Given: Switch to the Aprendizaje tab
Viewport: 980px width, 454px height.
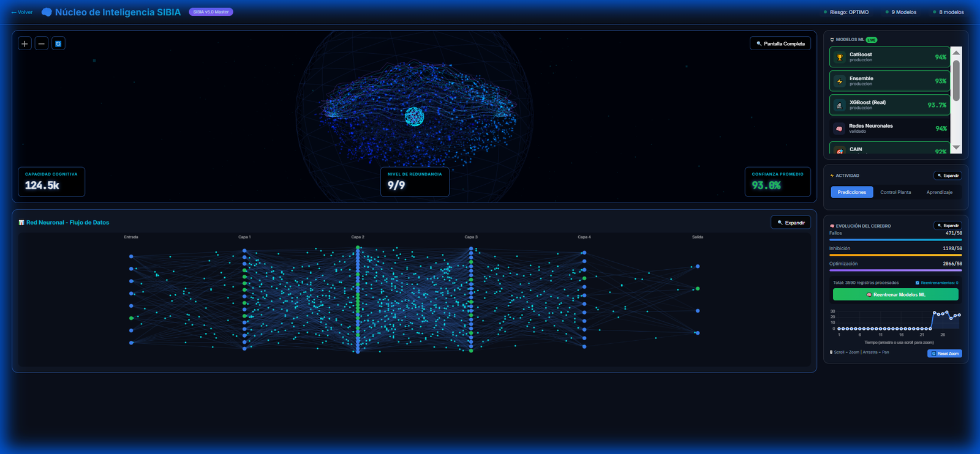Looking at the screenshot, I should (940, 192).
